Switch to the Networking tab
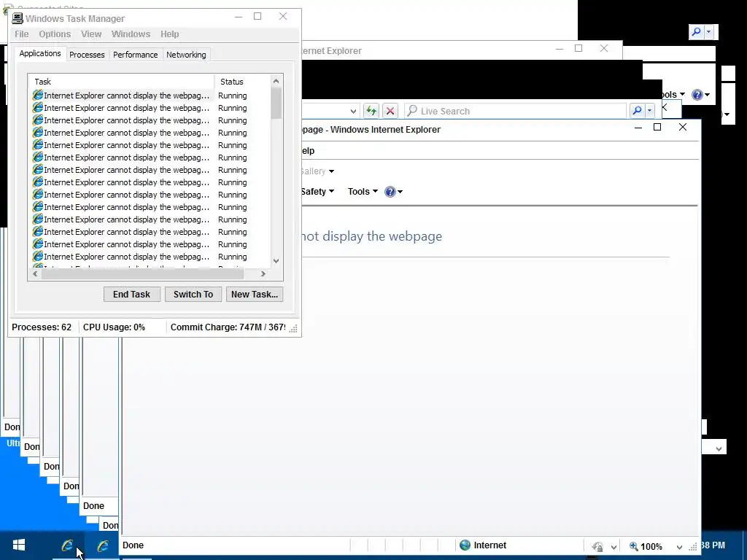The height and width of the screenshot is (560, 747). click(x=186, y=55)
